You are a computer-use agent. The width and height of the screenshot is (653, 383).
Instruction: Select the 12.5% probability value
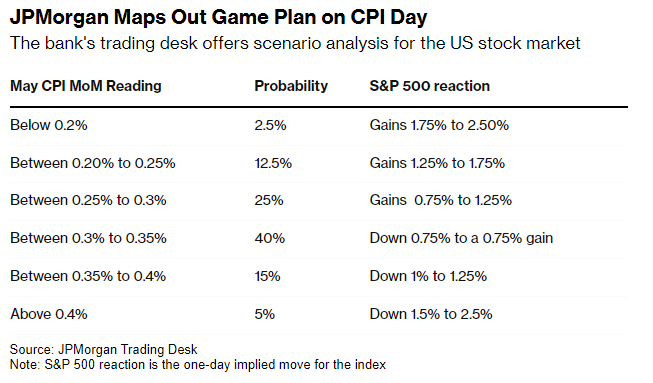[x=273, y=163]
